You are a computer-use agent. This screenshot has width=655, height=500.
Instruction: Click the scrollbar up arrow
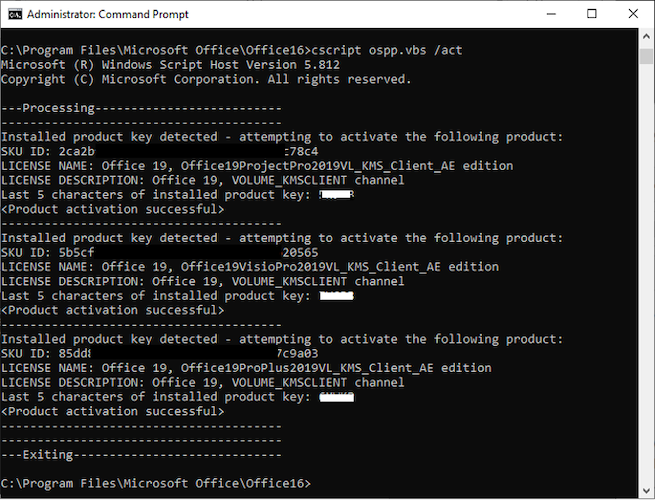tap(646, 37)
